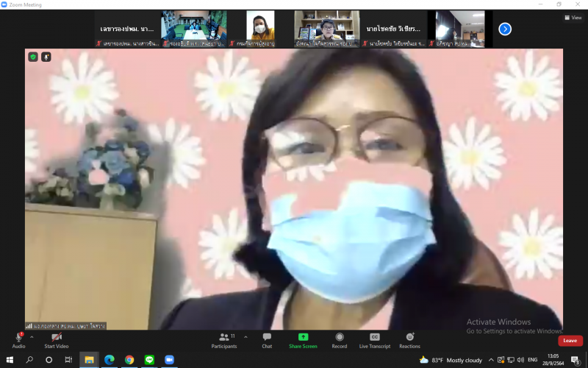Start recording with the Record button
This screenshot has width=588, height=368.
(x=340, y=340)
